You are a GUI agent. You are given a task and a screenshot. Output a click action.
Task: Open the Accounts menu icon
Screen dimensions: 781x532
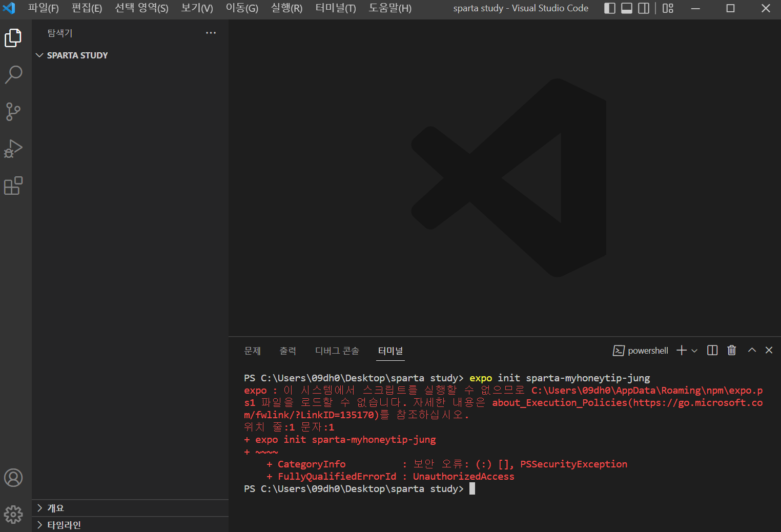(x=13, y=478)
